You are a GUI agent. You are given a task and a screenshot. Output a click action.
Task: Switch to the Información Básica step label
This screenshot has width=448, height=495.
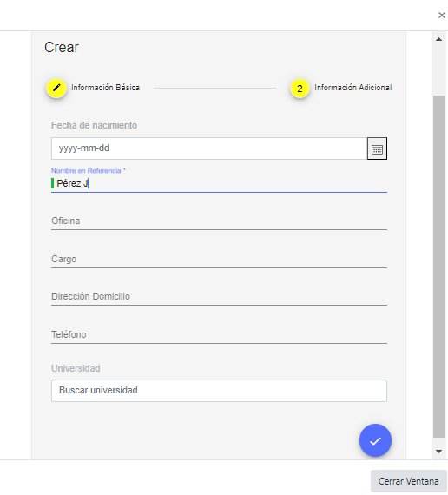coord(105,88)
